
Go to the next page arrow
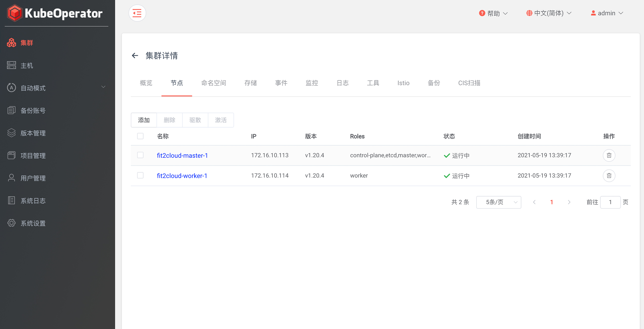[x=569, y=202]
